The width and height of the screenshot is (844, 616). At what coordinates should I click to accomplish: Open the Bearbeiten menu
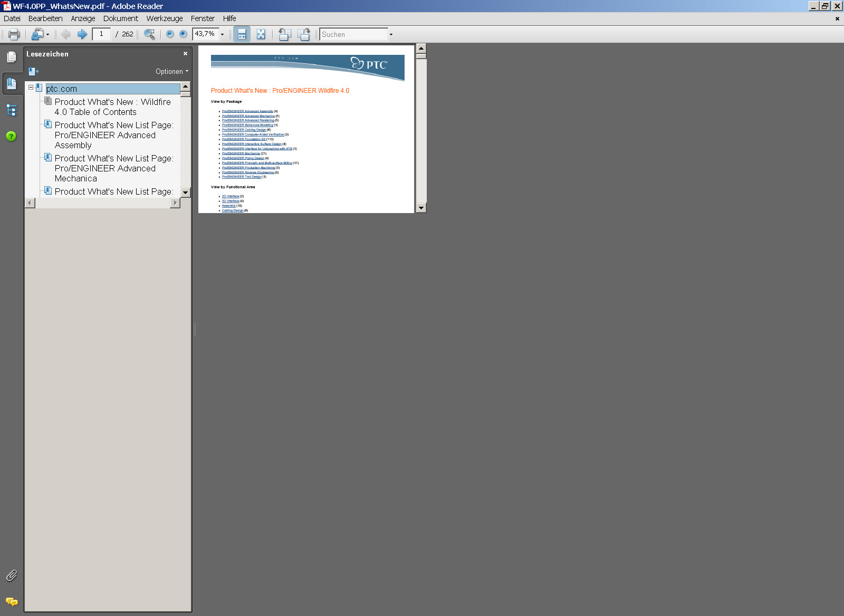(x=45, y=18)
